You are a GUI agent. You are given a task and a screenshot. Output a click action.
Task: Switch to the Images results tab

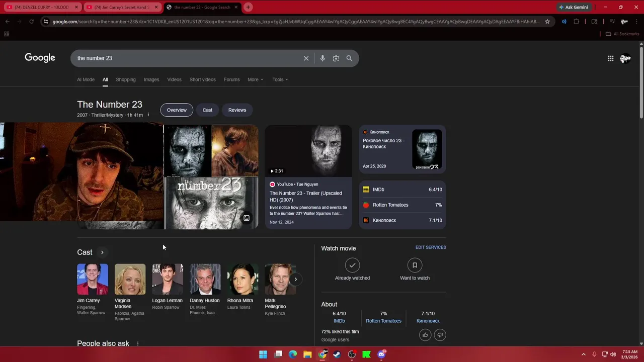(151, 79)
